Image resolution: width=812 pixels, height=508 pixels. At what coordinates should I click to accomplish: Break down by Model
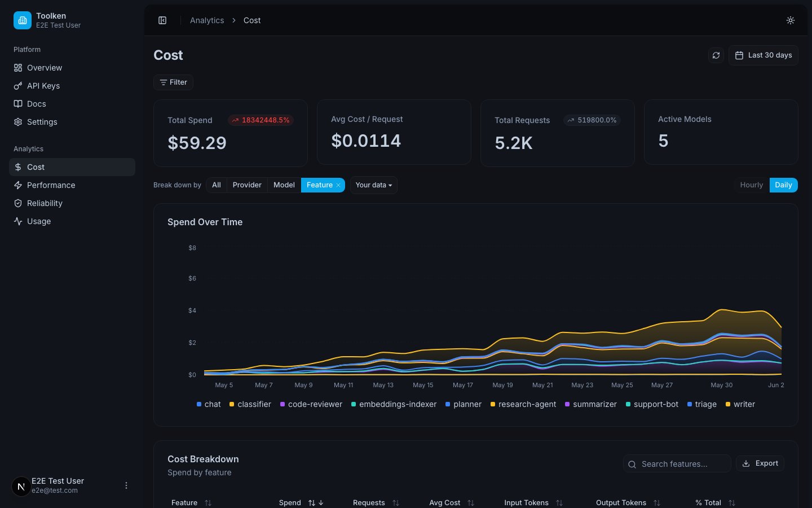pos(284,185)
